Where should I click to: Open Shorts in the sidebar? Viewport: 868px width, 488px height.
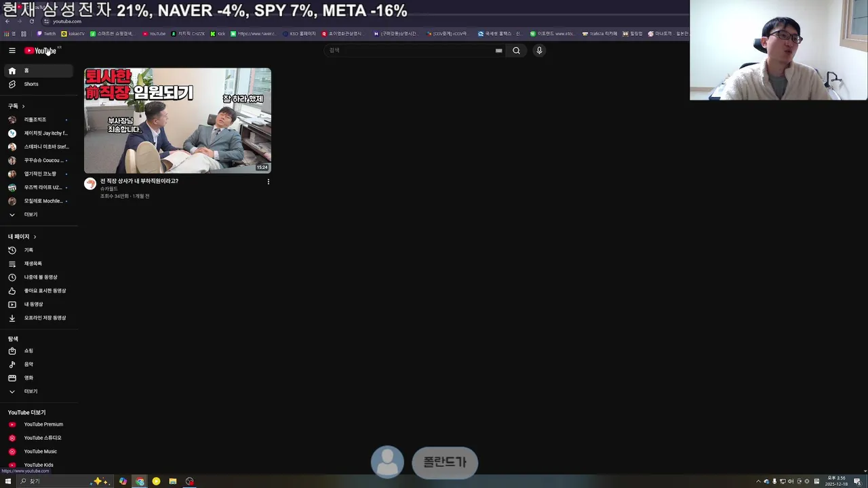pyautogui.click(x=39, y=84)
